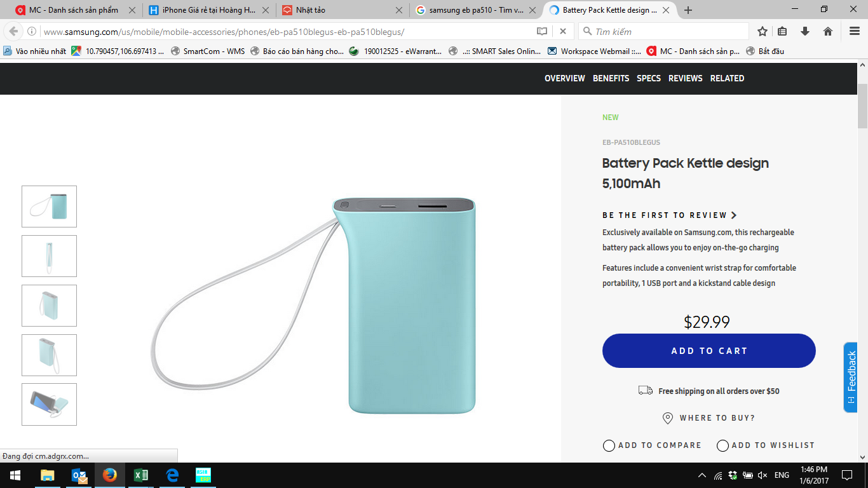
Task: Jump to the SPECS section
Action: click(649, 78)
